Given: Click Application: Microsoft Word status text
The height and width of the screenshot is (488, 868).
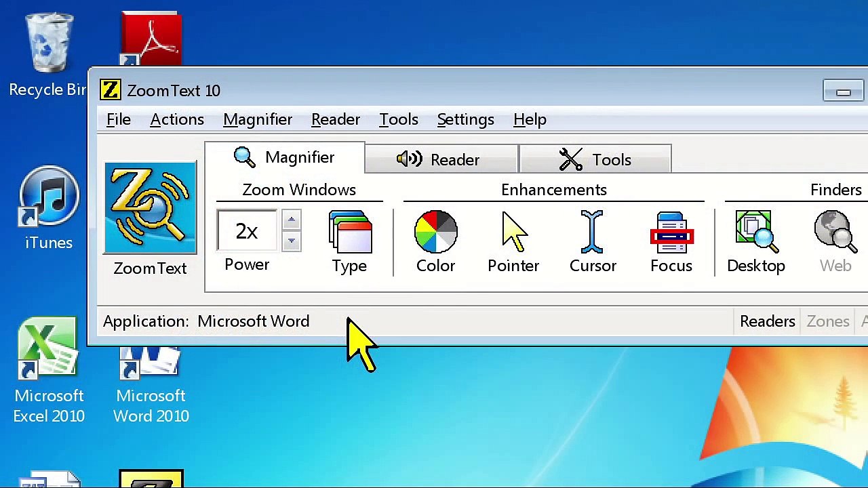Looking at the screenshot, I should [x=206, y=321].
